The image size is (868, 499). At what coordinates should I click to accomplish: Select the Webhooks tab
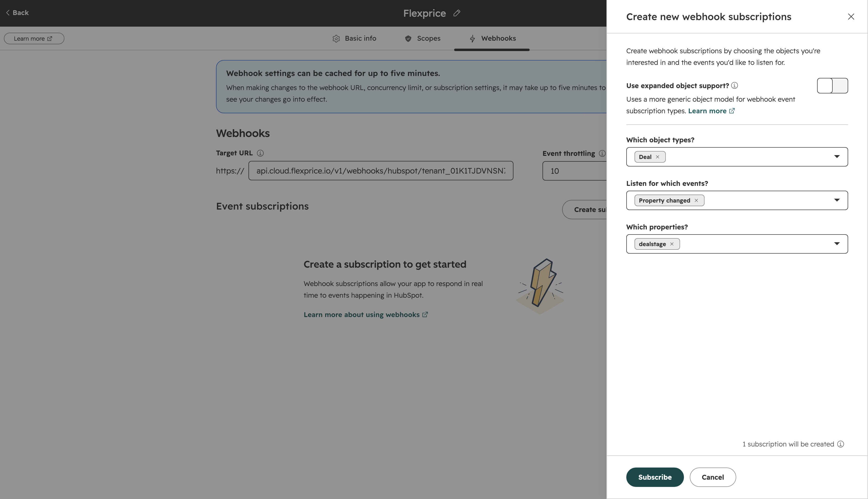pyautogui.click(x=492, y=38)
